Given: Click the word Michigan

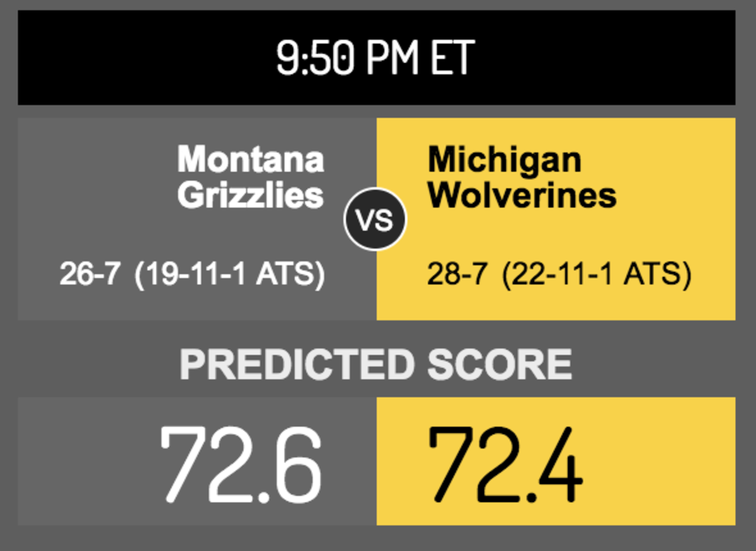Looking at the screenshot, I should [x=505, y=160].
